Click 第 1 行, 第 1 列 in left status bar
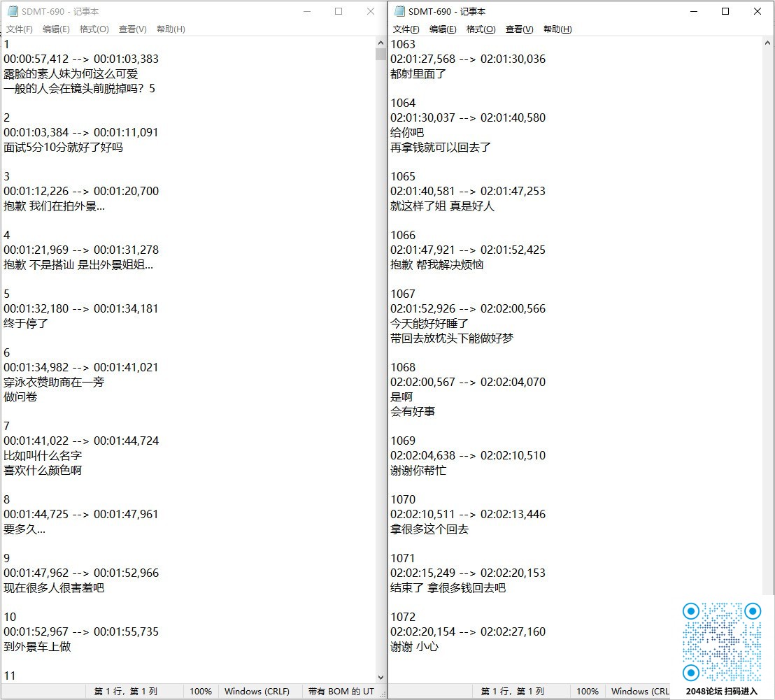Image resolution: width=775 pixels, height=700 pixels. coord(125,692)
